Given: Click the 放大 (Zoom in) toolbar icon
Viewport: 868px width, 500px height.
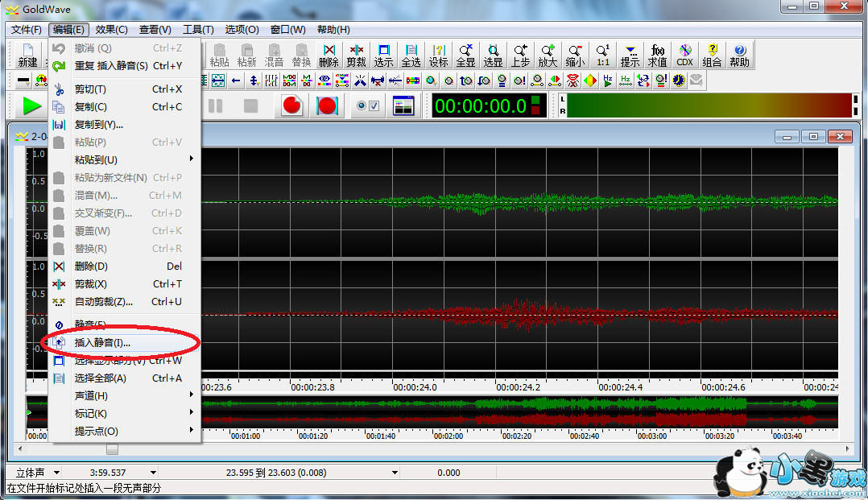Looking at the screenshot, I should click(548, 55).
